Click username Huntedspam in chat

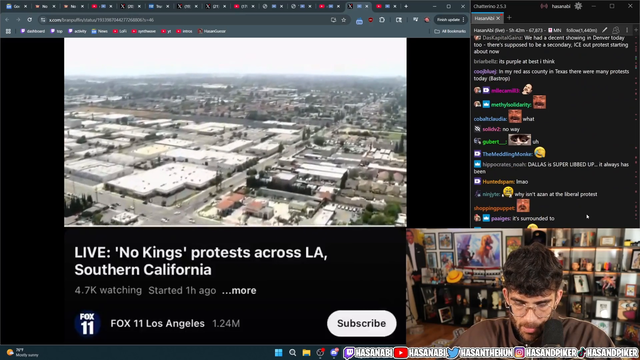pyautogui.click(x=498, y=182)
